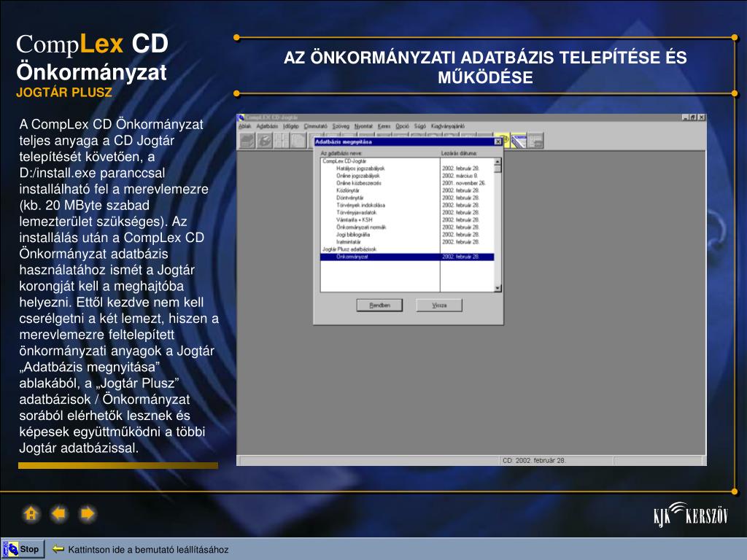Open the Opció menu
Screen dimensions: 747x560
[x=402, y=126]
